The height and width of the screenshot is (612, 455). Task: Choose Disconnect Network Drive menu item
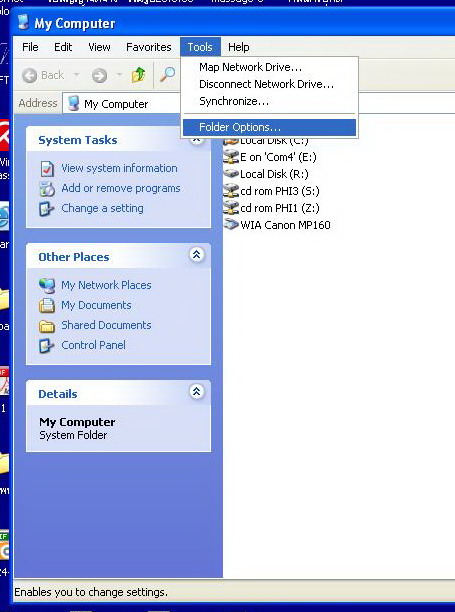pyautogui.click(x=269, y=84)
